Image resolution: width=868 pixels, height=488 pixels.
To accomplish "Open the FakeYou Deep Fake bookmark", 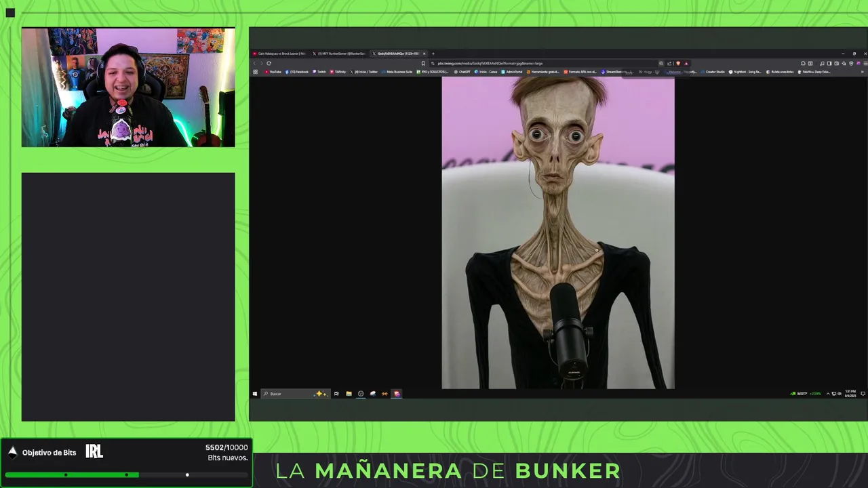I will [813, 72].
